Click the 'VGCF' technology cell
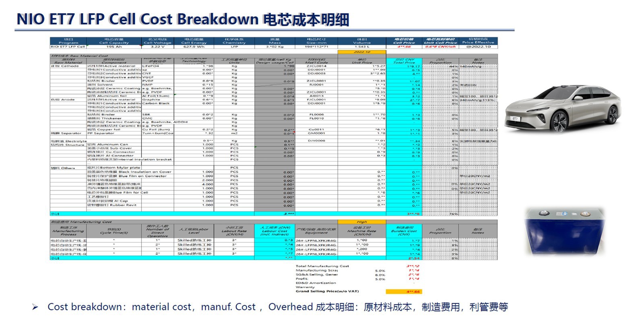Viewport: 644px width, 330px height. [157, 77]
